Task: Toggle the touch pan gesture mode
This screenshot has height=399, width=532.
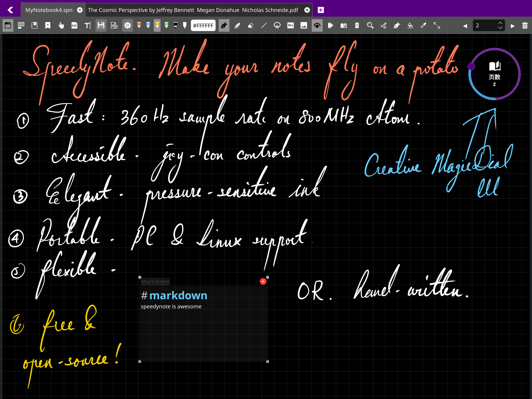Action: coord(62,25)
